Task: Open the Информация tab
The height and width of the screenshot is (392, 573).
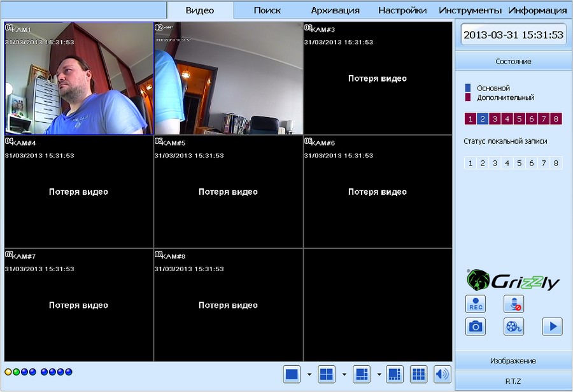Action: pyautogui.click(x=537, y=10)
